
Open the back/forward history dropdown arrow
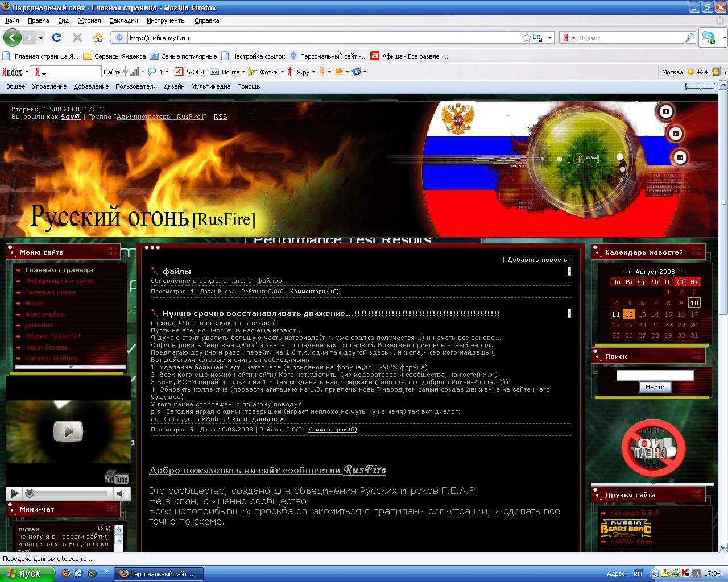pyautogui.click(x=40, y=38)
